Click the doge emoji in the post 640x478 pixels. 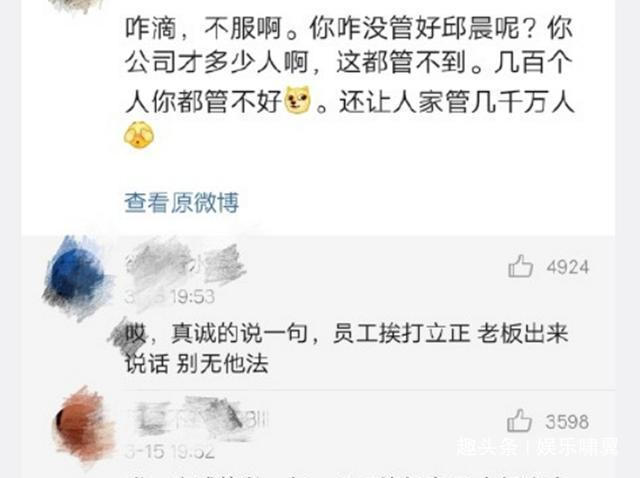297,100
